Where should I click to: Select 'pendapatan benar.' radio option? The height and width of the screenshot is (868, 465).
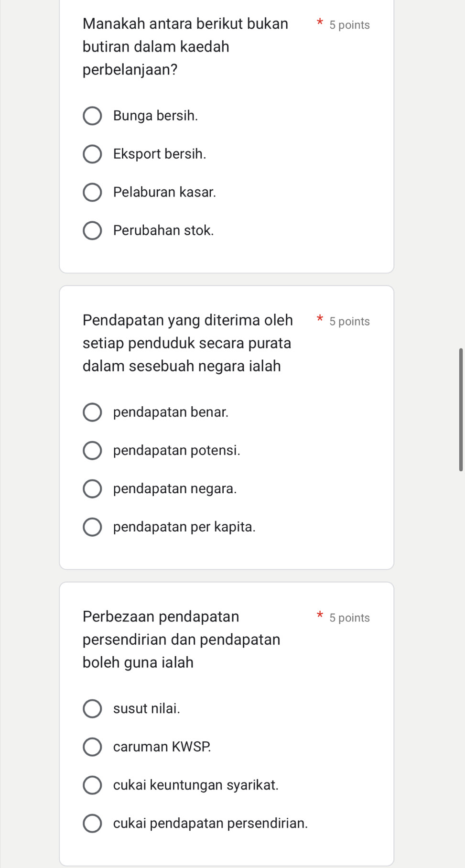(92, 412)
